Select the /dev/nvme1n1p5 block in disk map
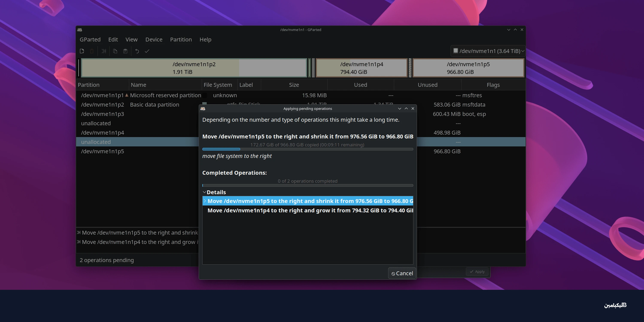Image resolution: width=644 pixels, height=322 pixels. tap(468, 68)
